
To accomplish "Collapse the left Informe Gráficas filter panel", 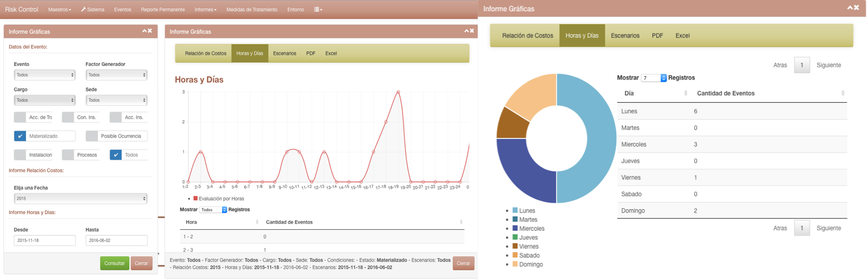I will [x=144, y=31].
